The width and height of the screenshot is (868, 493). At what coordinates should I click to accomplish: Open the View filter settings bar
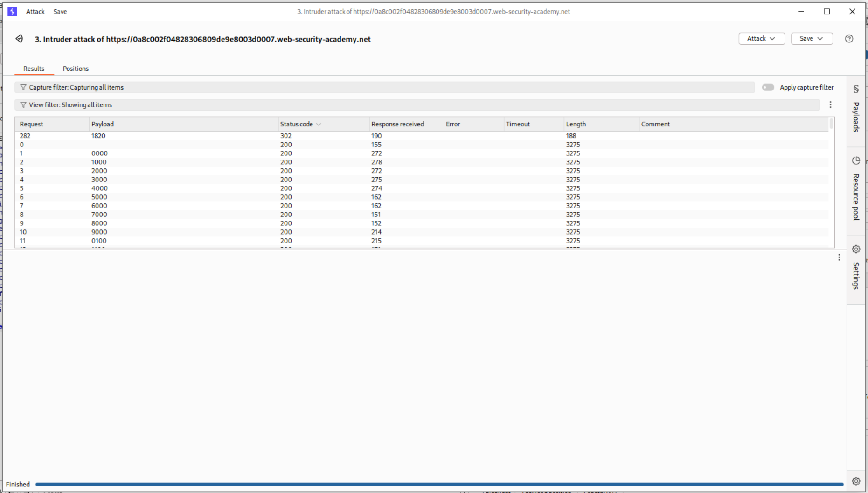417,105
